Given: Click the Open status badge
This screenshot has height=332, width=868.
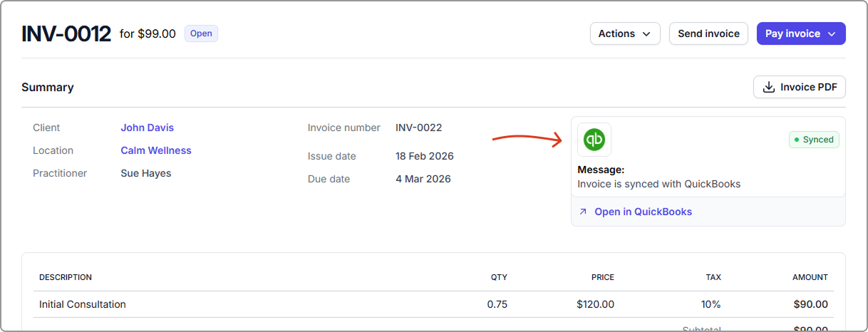Looking at the screenshot, I should pos(201,33).
